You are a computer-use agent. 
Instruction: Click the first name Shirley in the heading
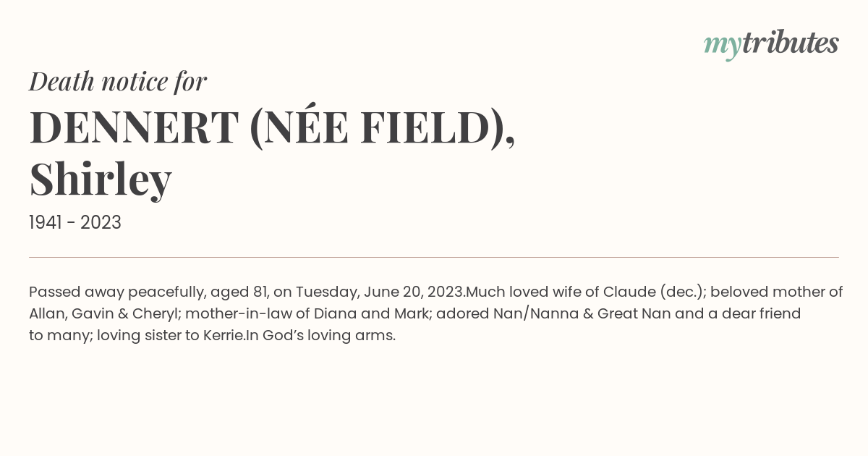coord(101,178)
